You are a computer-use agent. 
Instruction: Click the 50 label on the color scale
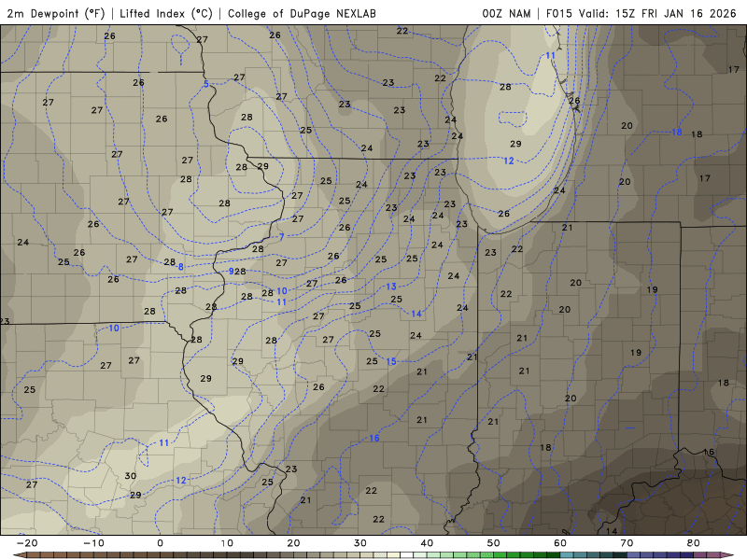494,543
